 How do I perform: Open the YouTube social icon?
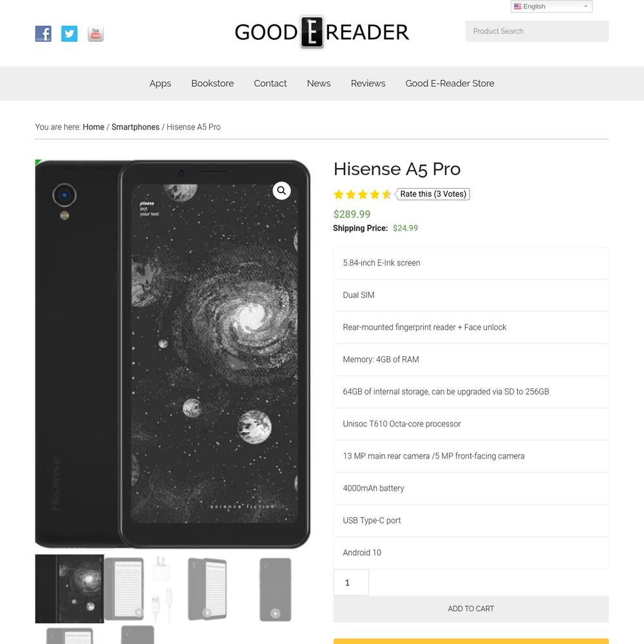96,33
